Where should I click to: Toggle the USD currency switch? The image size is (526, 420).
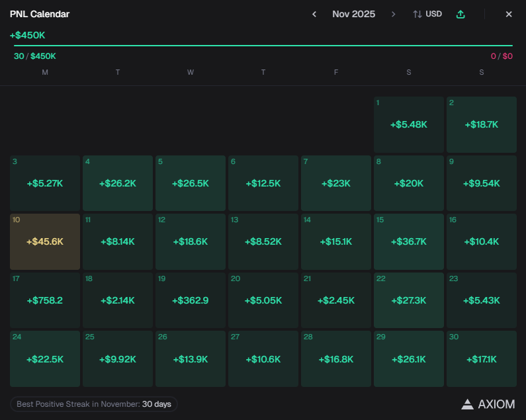click(x=427, y=14)
